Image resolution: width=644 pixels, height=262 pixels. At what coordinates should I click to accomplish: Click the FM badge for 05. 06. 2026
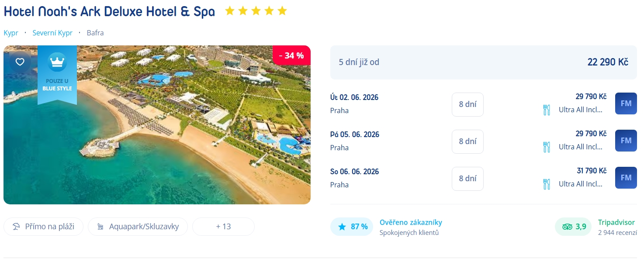626,141
